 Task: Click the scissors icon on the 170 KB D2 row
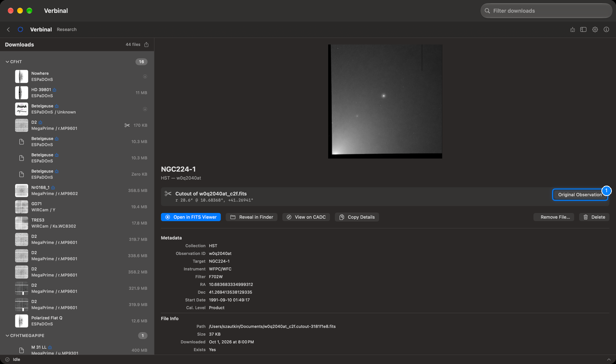point(127,125)
